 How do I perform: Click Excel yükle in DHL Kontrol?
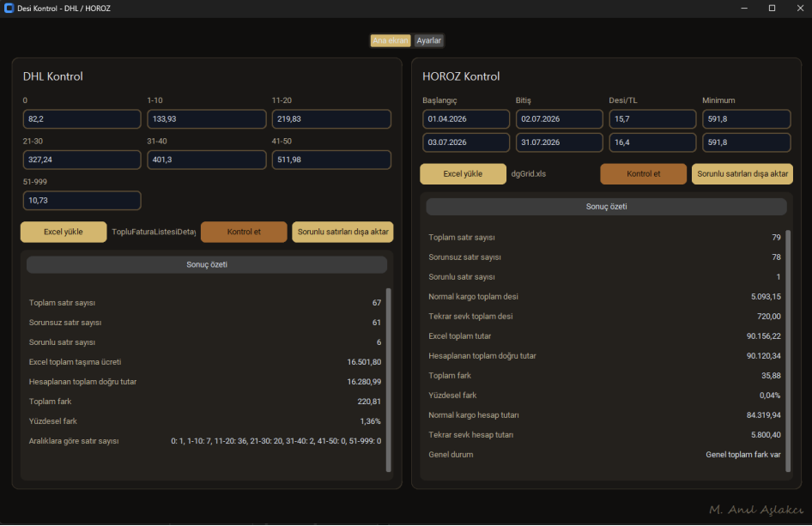pyautogui.click(x=64, y=232)
